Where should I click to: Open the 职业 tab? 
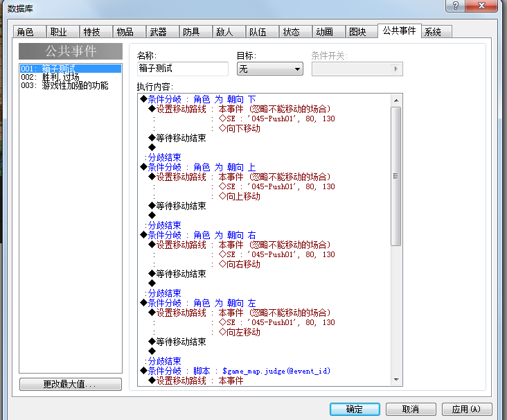(x=63, y=32)
